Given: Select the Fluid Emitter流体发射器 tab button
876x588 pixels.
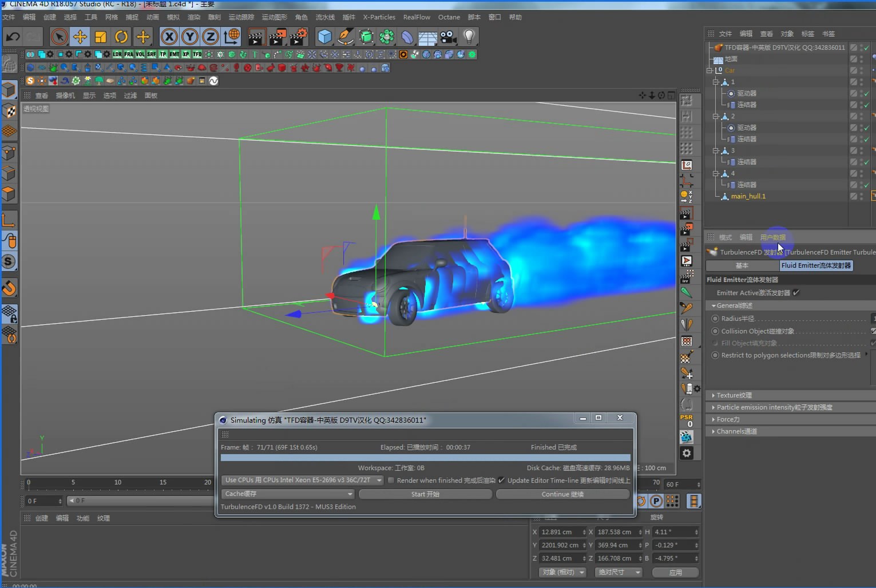Looking at the screenshot, I should 816,265.
